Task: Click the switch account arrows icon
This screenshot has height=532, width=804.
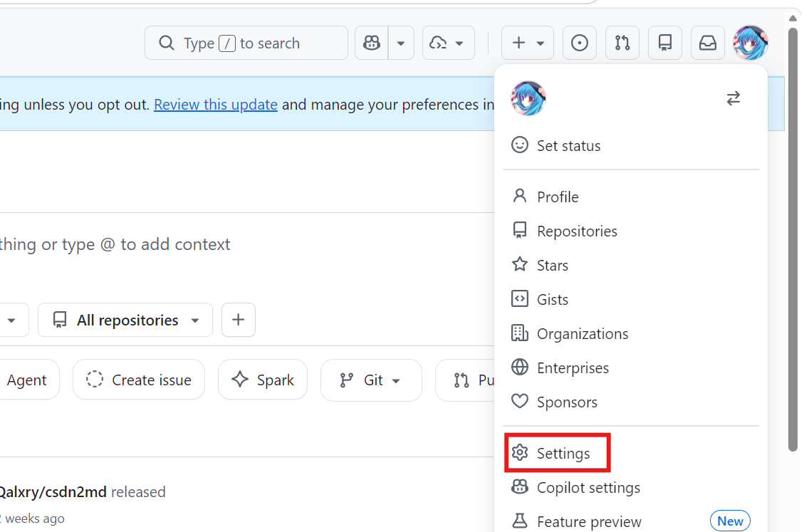Action: pos(733,98)
